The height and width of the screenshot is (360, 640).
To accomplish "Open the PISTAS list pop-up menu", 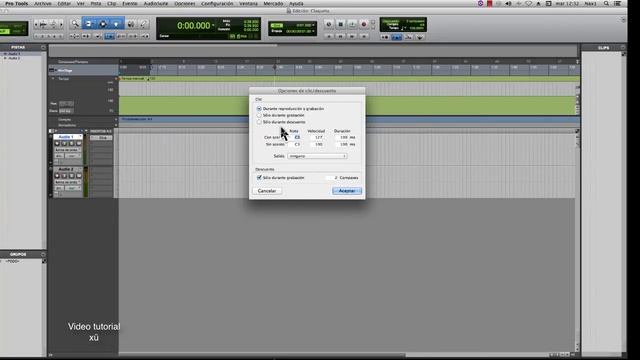I will [x=43, y=47].
